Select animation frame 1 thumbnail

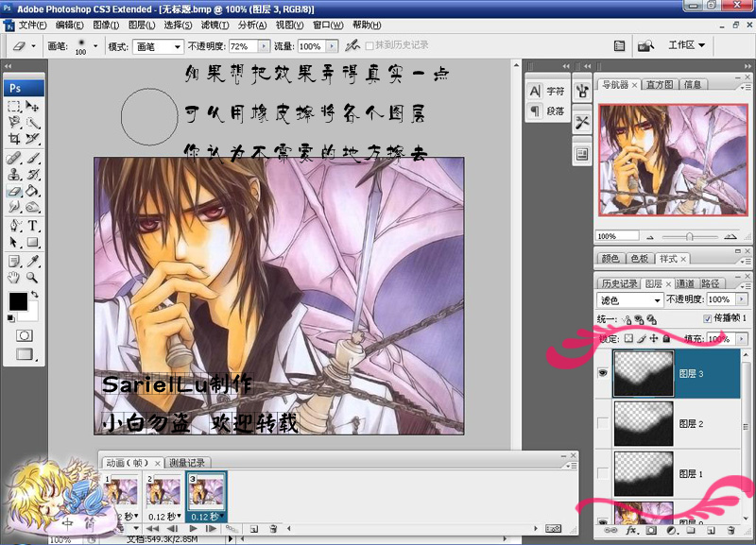click(121, 491)
